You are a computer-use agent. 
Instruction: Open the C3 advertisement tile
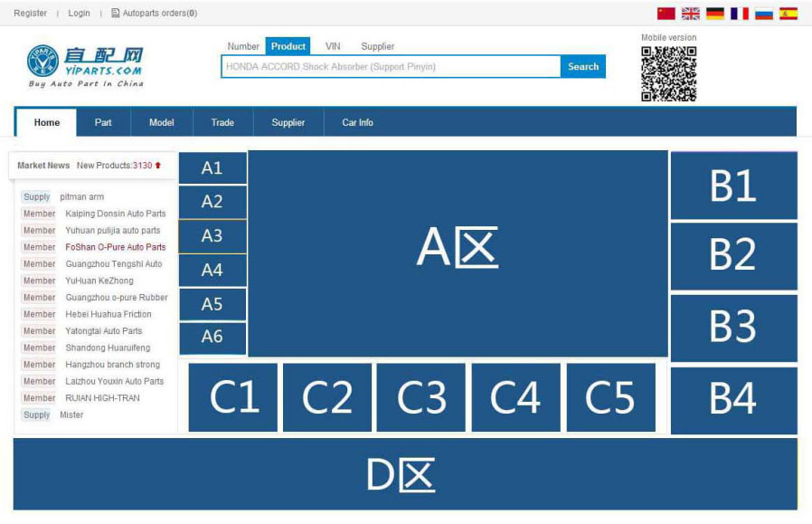point(421,397)
